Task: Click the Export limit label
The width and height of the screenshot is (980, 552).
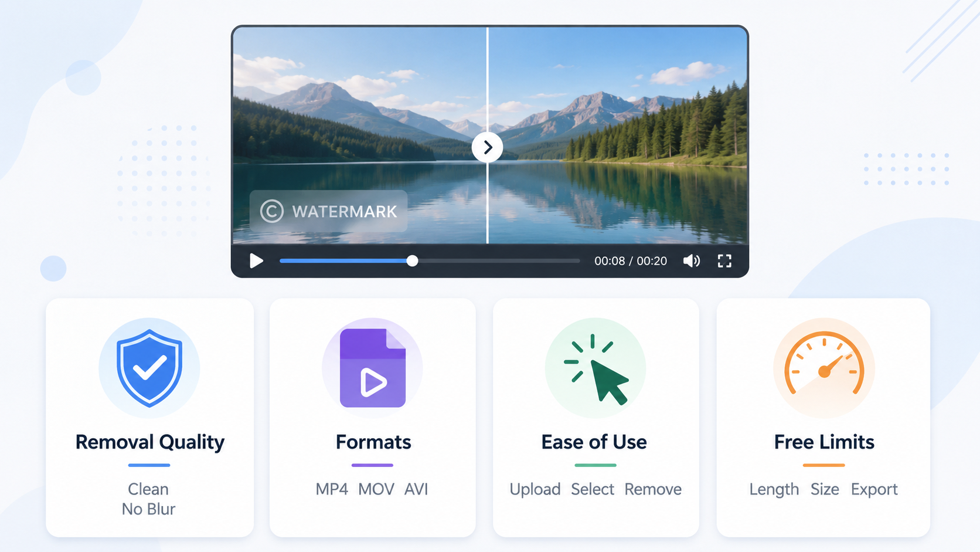Action: pos(874,489)
